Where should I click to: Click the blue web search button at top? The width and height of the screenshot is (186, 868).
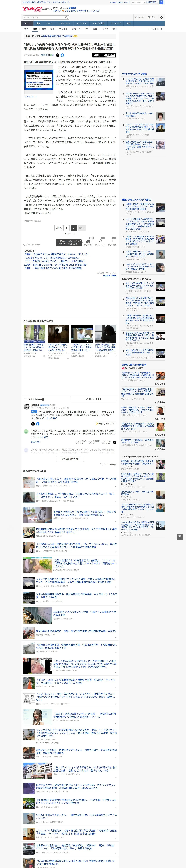(x=161, y=2)
